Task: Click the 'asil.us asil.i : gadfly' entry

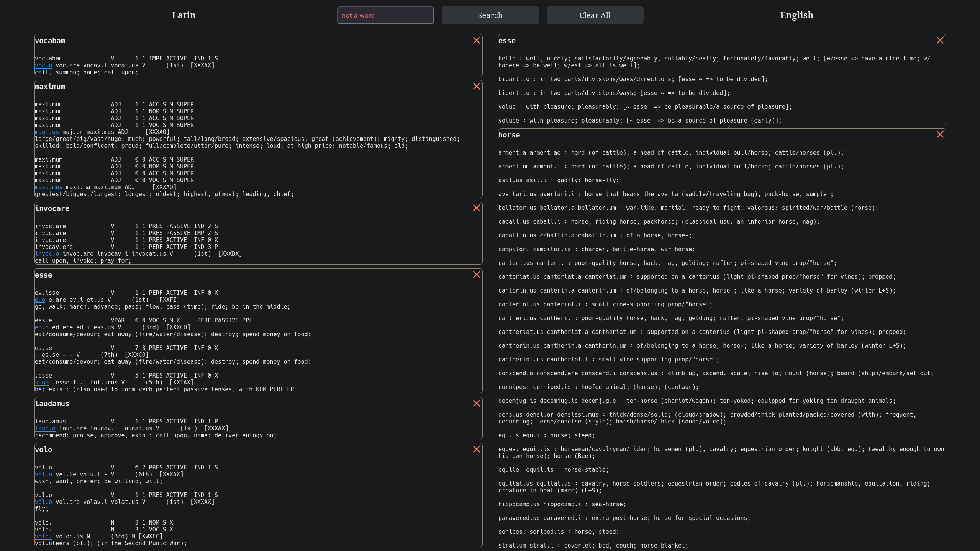Action: pos(559,180)
